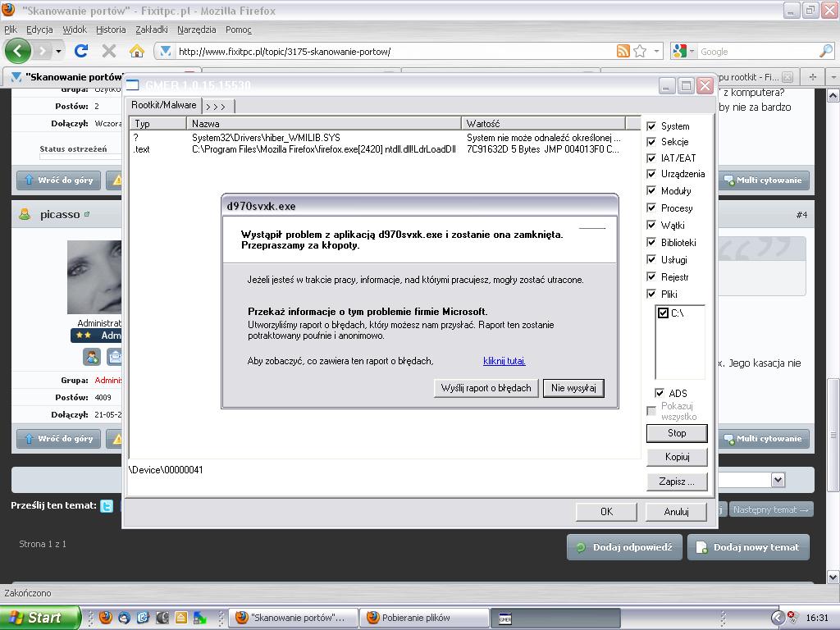This screenshot has height=630, width=840.
Task: Open the Firefox home page
Action: coord(137,51)
